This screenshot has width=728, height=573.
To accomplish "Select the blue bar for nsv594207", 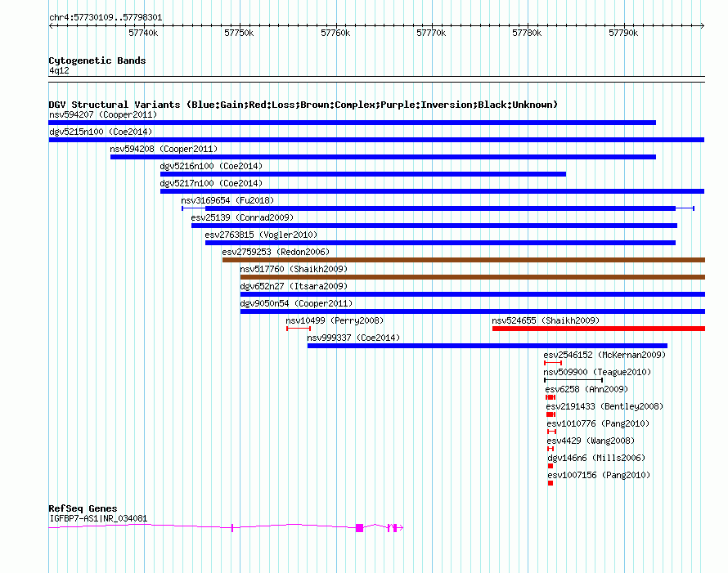I will (x=352, y=123).
